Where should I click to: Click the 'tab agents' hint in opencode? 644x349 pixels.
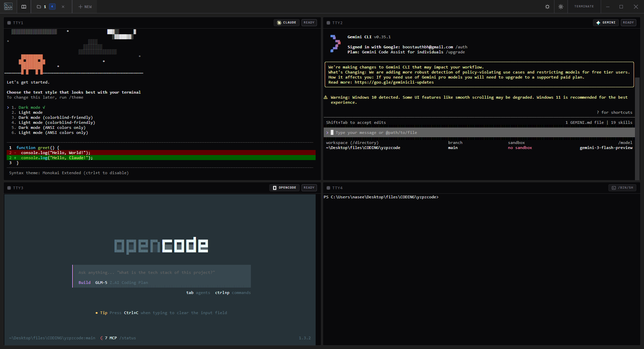coord(198,293)
